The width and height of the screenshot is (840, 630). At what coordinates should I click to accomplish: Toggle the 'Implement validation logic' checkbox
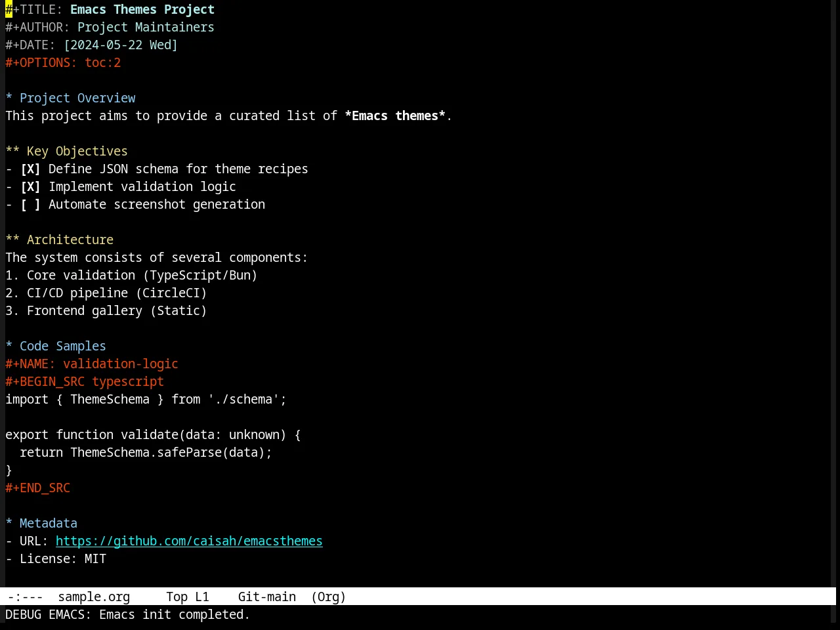30,186
